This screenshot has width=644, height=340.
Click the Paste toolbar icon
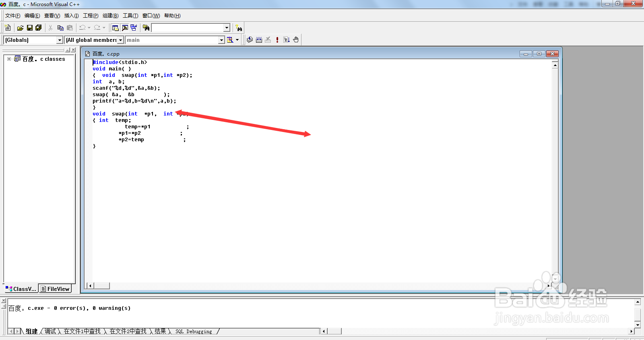pyautogui.click(x=70, y=28)
